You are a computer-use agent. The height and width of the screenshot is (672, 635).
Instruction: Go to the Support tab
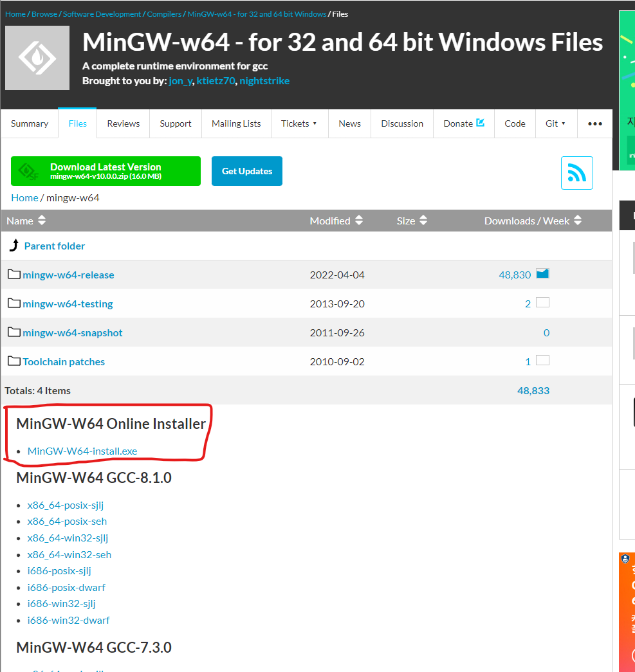point(176,123)
